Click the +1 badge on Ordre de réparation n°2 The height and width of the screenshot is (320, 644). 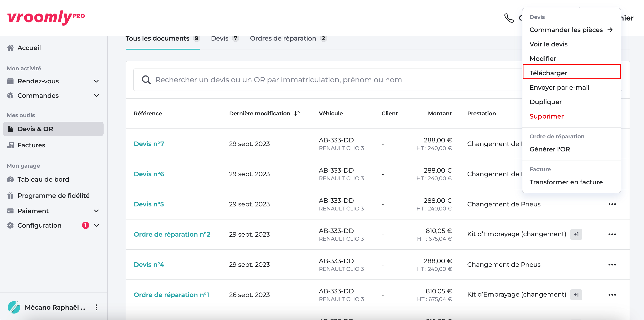(576, 234)
